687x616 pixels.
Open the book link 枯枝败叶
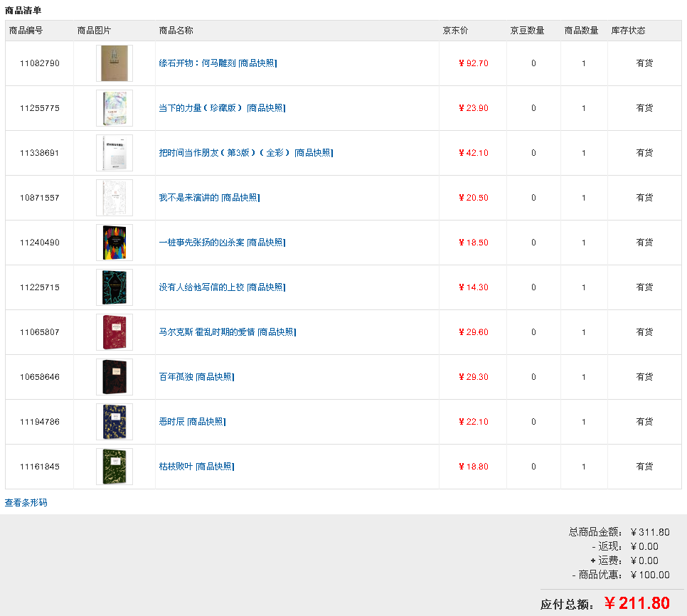pos(176,467)
